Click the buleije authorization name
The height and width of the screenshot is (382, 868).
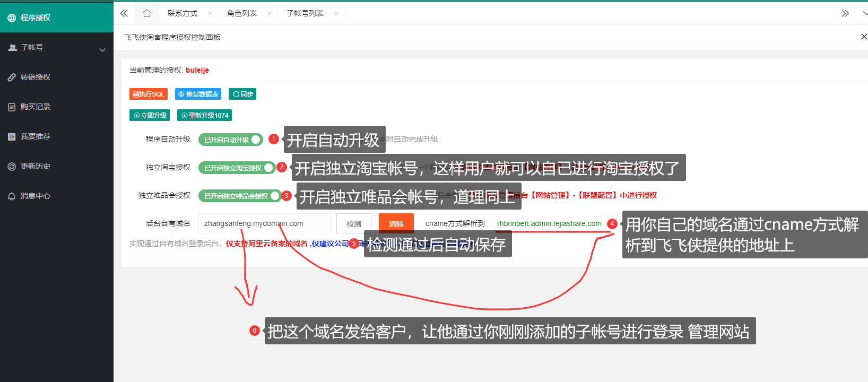(197, 70)
